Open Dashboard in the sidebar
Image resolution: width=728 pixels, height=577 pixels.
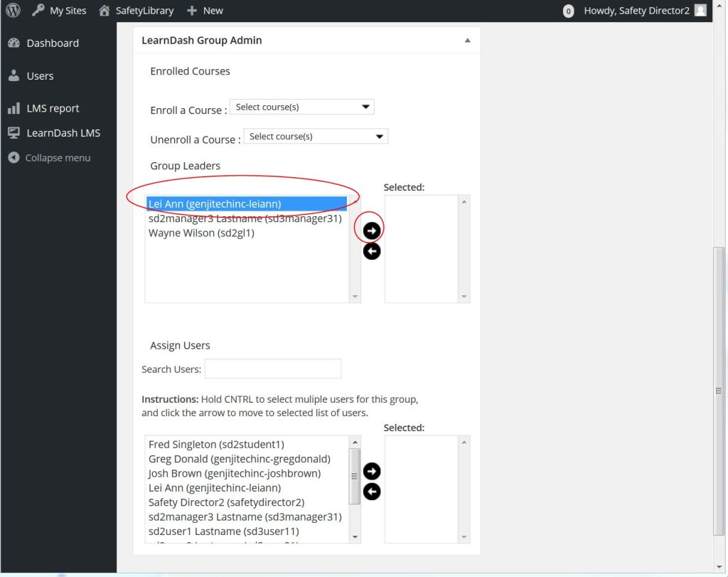pos(52,43)
